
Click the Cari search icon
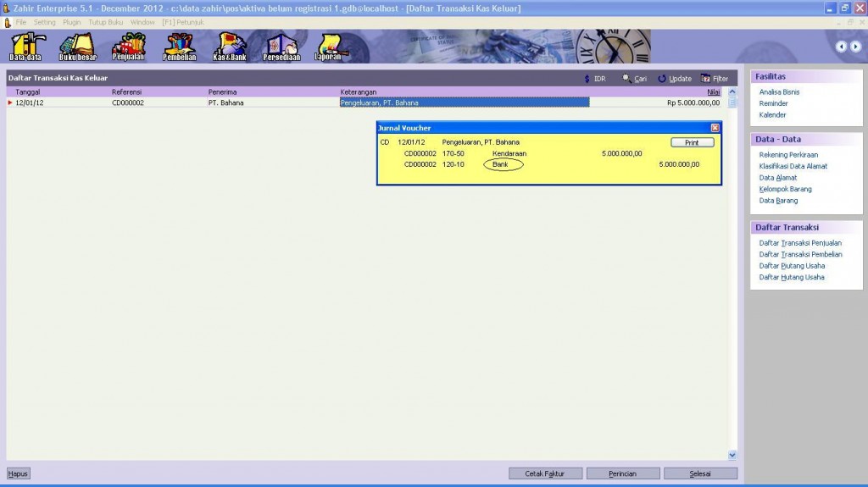[x=626, y=79]
